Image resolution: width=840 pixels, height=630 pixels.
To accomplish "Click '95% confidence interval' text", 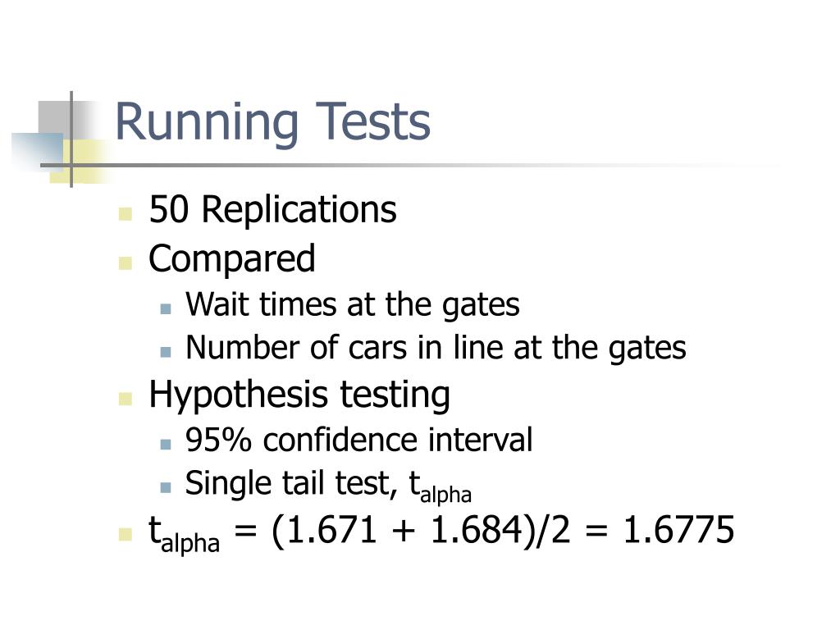I will click(x=359, y=440).
